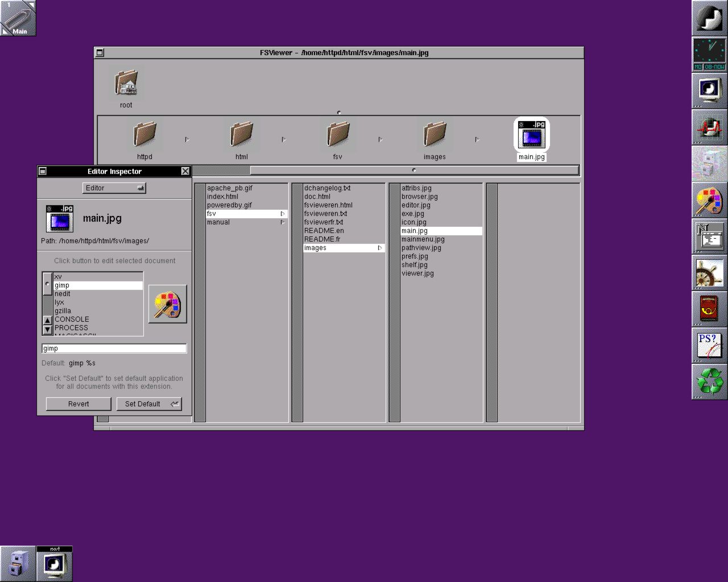Open the ship wheel dock application
Image resolution: width=728 pixels, height=582 pixels.
709,273
